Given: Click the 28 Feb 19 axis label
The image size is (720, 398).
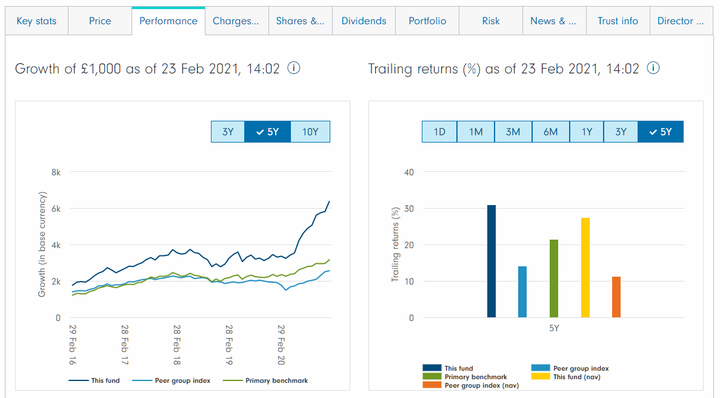Looking at the screenshot, I should pos(229,345).
